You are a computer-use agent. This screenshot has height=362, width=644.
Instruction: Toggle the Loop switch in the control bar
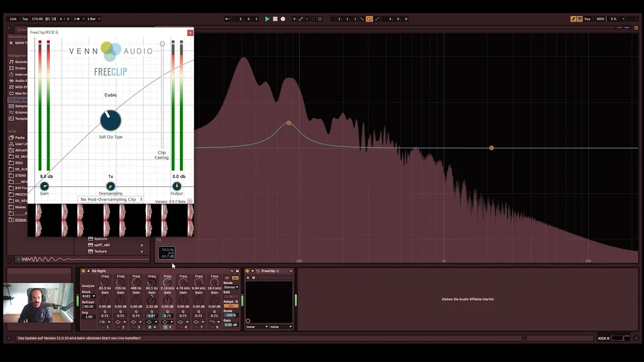(369, 19)
